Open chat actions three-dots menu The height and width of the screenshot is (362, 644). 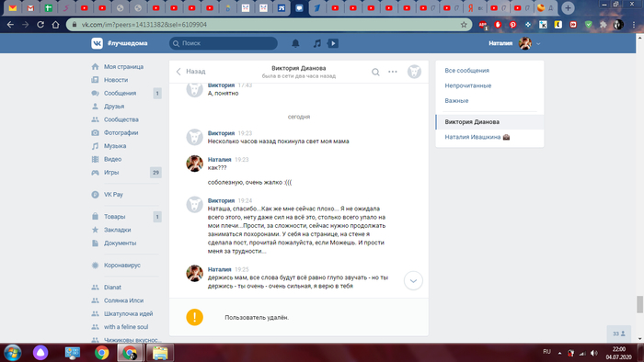click(393, 72)
